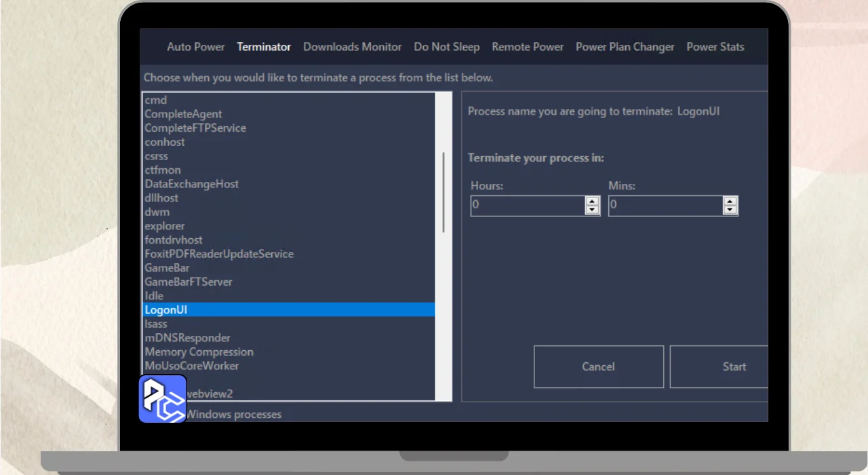Select FoxitPDFReaderUpdateService process
This screenshot has height=475, width=868.
pyautogui.click(x=289, y=254)
